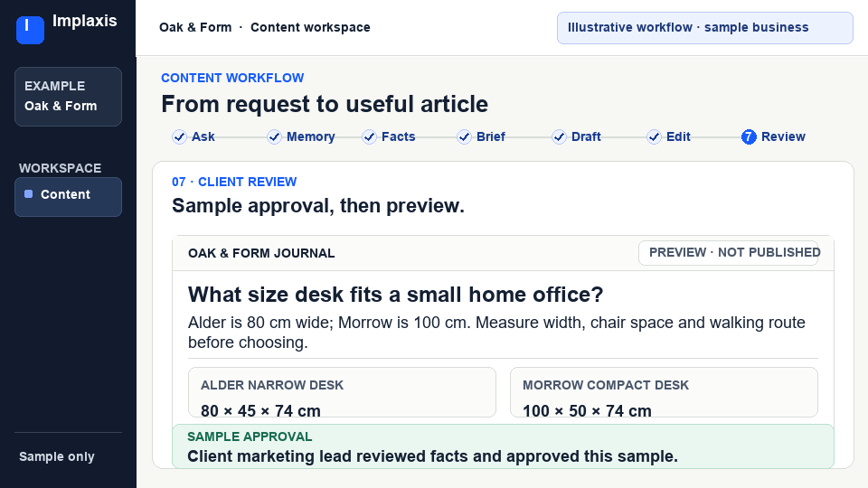868x488 pixels.
Task: Open the Review workflow step
Action: click(x=773, y=136)
